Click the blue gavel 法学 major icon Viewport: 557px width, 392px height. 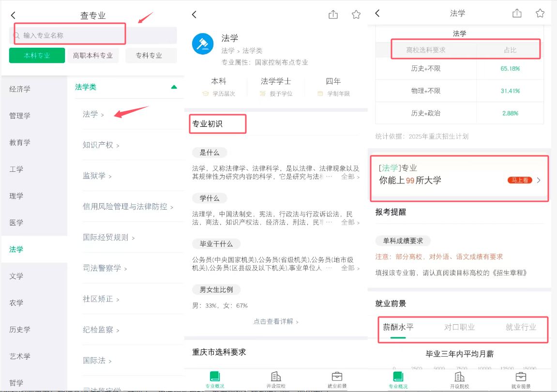coord(203,44)
